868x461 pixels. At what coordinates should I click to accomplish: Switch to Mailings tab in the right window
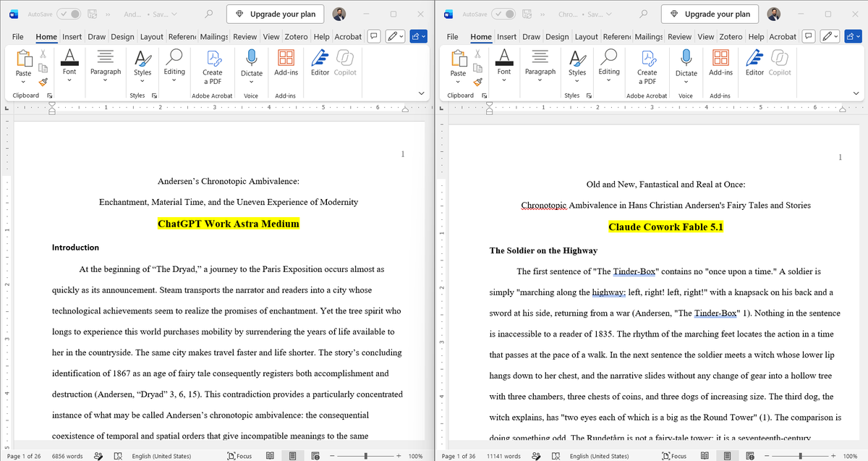[649, 36]
